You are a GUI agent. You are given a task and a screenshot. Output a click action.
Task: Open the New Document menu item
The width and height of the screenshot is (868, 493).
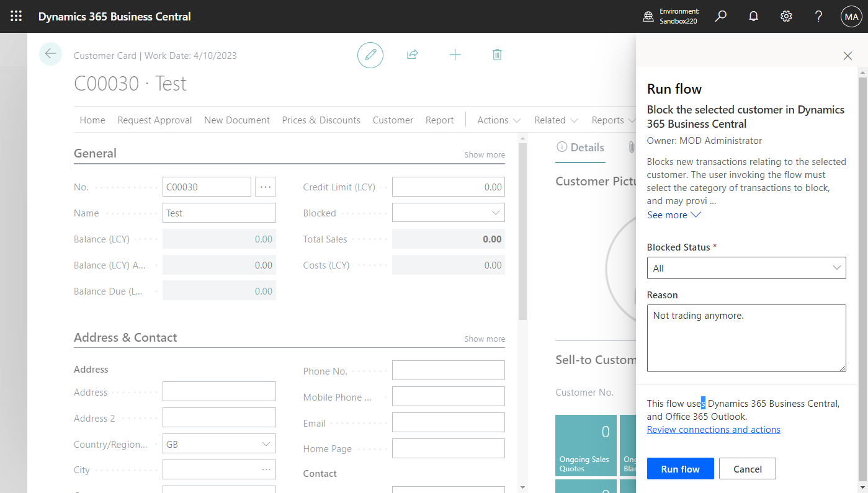pyautogui.click(x=237, y=120)
